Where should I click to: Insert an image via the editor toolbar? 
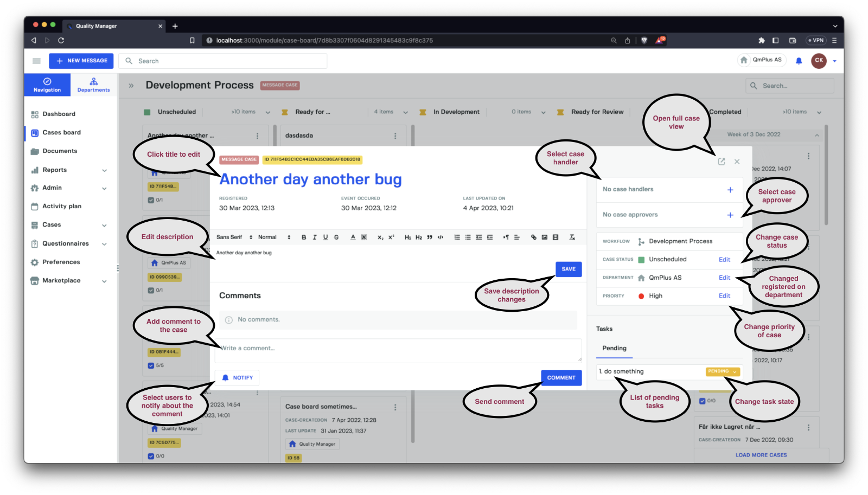[x=544, y=237]
